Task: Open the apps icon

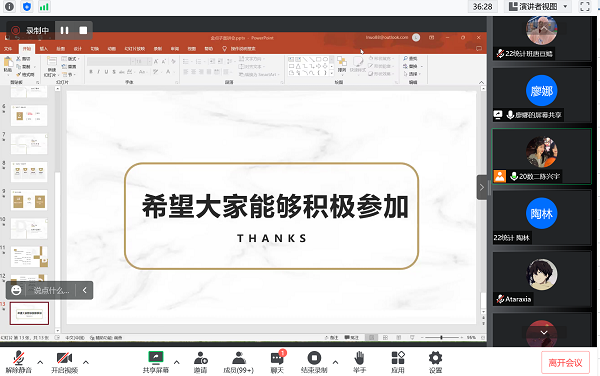Action: point(398,358)
